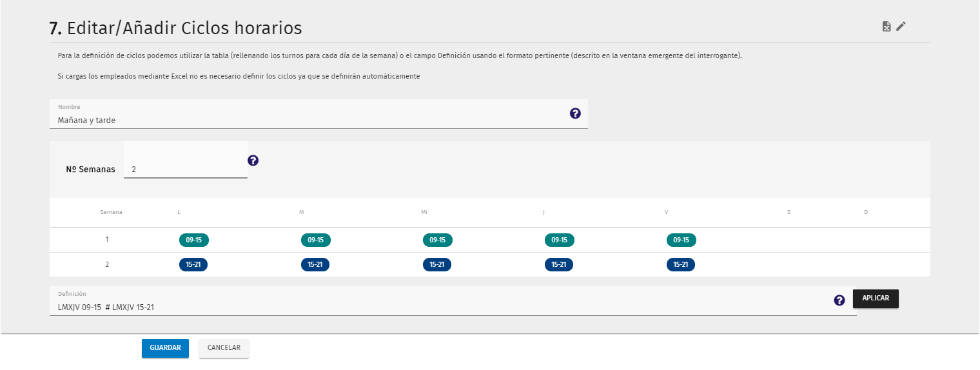Image resolution: width=980 pixels, height=370 pixels.
Task: Click the Excel file icon in header
Action: (x=887, y=26)
